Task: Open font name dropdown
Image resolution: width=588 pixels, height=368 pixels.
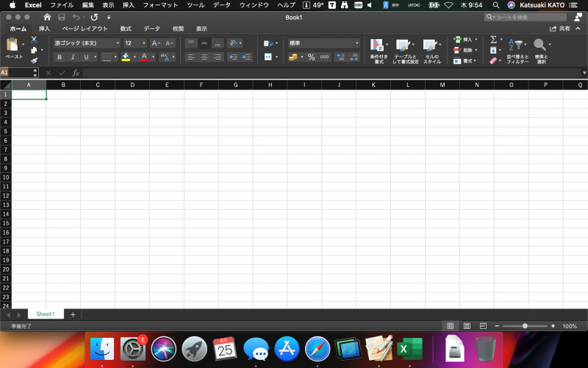Action: coord(118,43)
